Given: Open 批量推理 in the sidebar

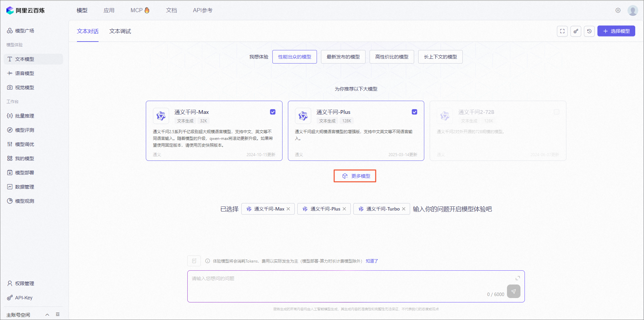Looking at the screenshot, I should tap(33, 116).
